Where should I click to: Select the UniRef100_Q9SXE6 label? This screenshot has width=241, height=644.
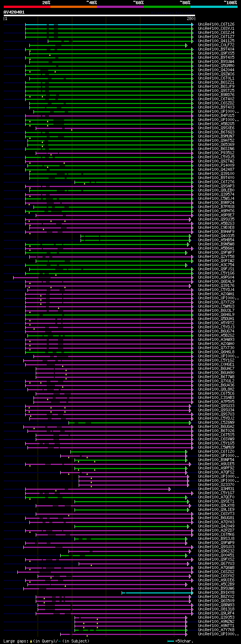(x=216, y=128)
